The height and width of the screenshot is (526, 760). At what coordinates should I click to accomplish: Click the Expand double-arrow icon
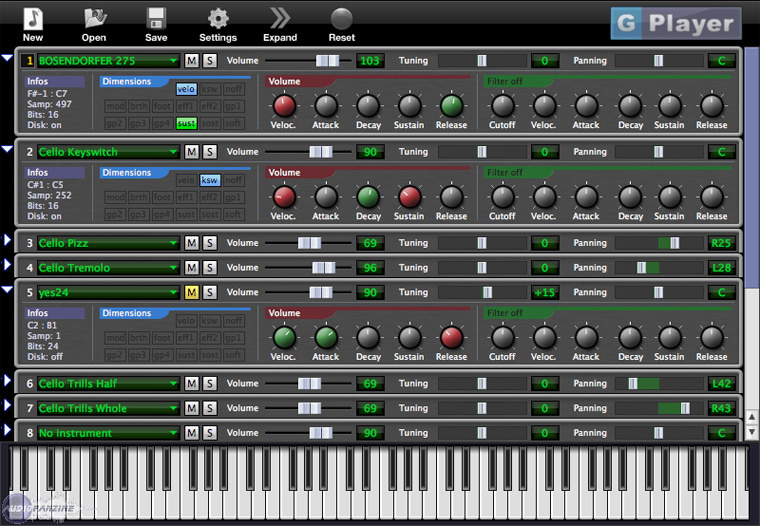point(280,19)
